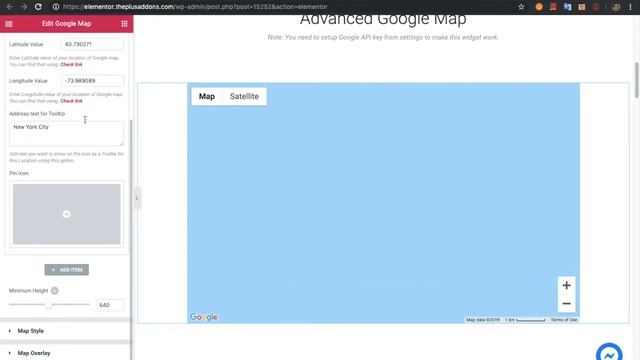Zoom in the map with plus button
This screenshot has height=360, width=640.
point(566,285)
